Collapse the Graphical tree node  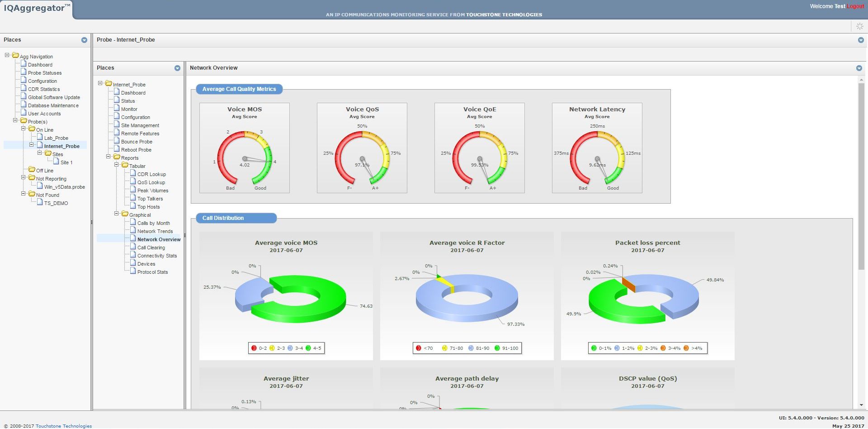(x=117, y=214)
